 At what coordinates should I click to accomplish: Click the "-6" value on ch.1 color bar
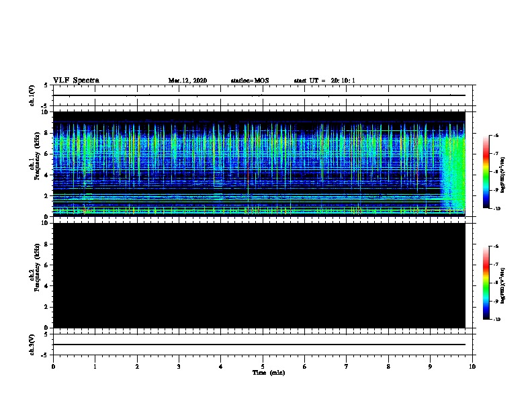click(496, 135)
